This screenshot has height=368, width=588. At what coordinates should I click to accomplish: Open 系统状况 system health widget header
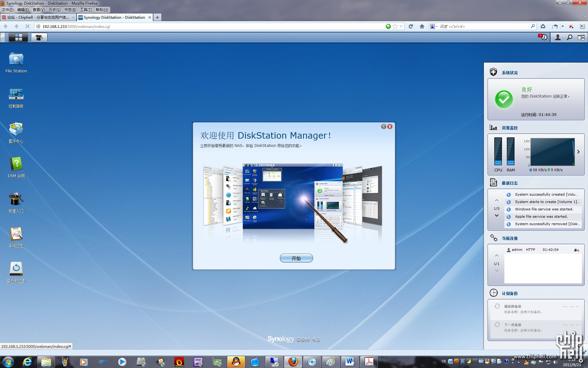510,73
